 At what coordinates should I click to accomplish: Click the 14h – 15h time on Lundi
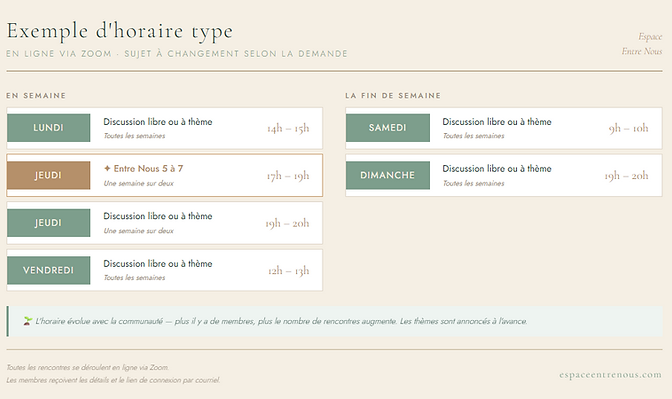pyautogui.click(x=288, y=128)
